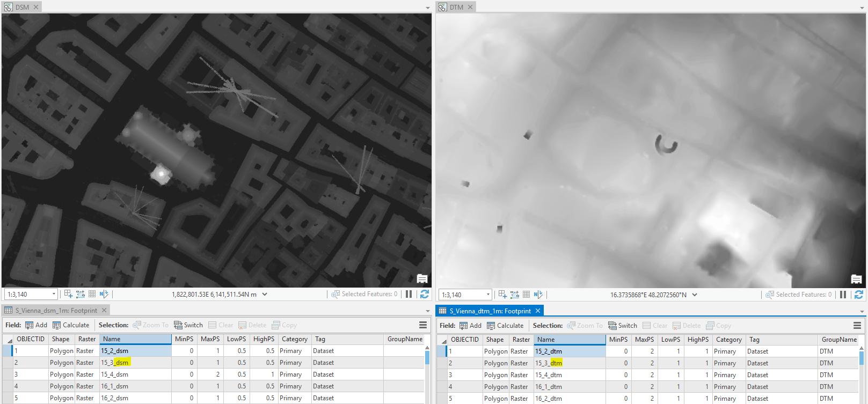Screen dimensions: 868x404
Task: Open the DTM map scale dropdown
Action: coord(488,295)
